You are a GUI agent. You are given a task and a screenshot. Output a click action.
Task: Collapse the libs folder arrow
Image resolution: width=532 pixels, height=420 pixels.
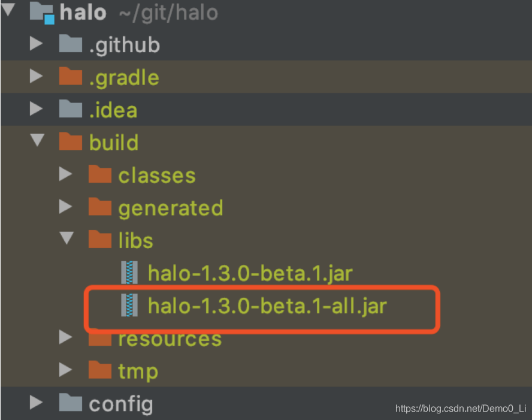[x=66, y=238]
